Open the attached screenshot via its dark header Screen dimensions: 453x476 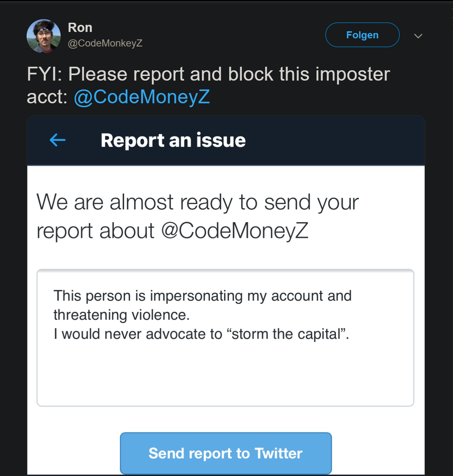coord(226,140)
